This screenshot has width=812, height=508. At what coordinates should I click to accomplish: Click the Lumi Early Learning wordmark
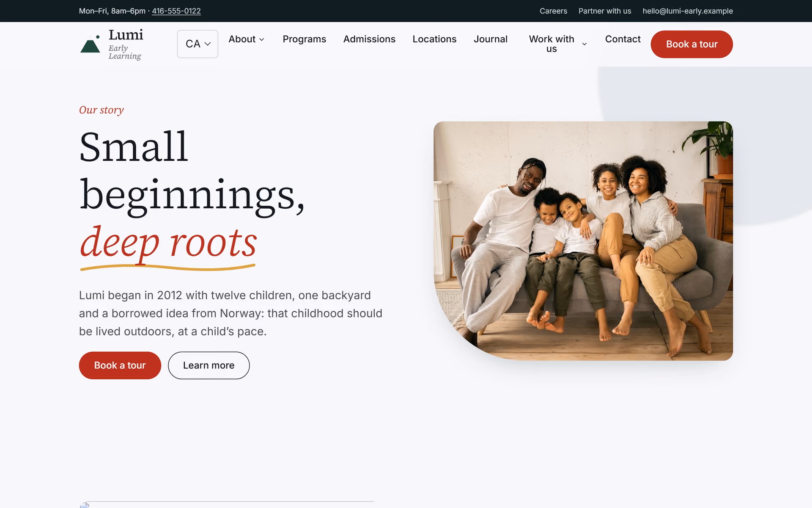tap(126, 44)
